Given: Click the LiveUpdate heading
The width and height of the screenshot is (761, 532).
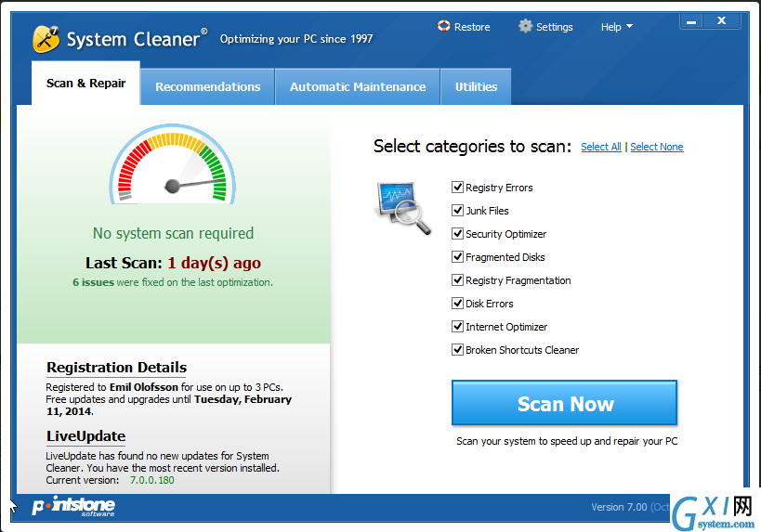Looking at the screenshot, I should click(x=85, y=436).
